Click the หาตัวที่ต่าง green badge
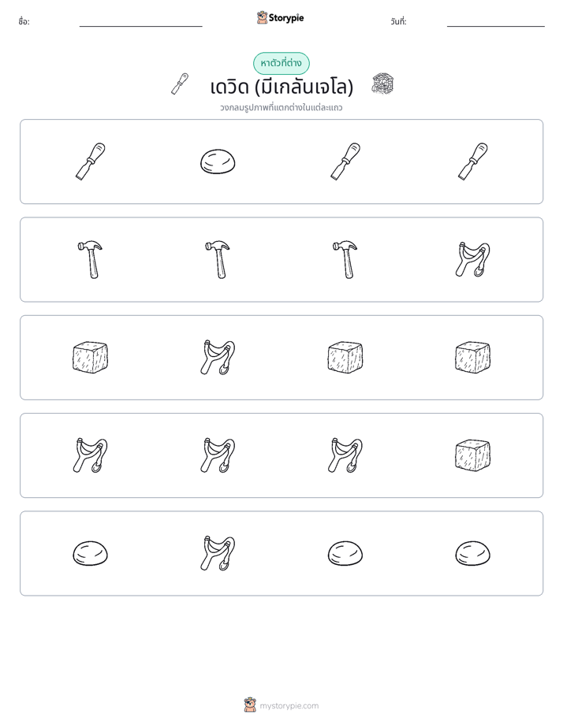 tap(281, 63)
